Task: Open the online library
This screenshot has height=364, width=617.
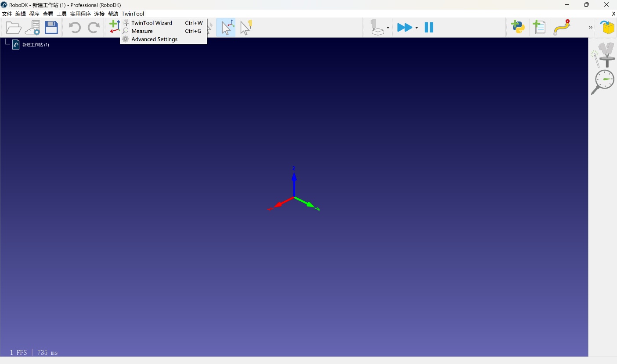Action: 33,27
